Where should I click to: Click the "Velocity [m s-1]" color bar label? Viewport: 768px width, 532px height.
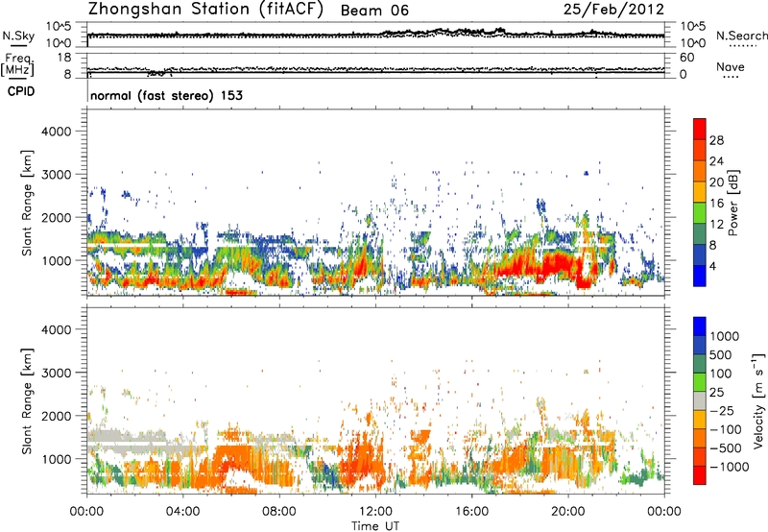[x=758, y=401]
